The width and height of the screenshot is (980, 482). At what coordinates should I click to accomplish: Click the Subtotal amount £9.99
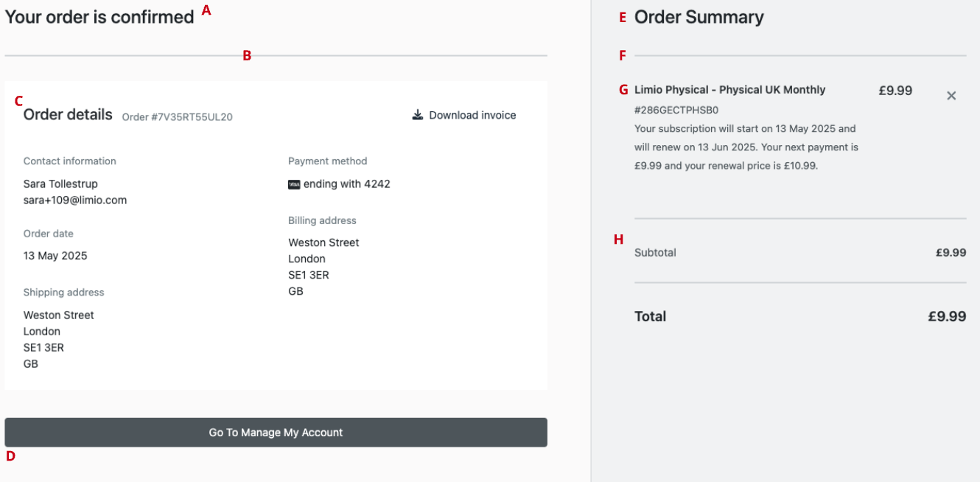coord(951,253)
